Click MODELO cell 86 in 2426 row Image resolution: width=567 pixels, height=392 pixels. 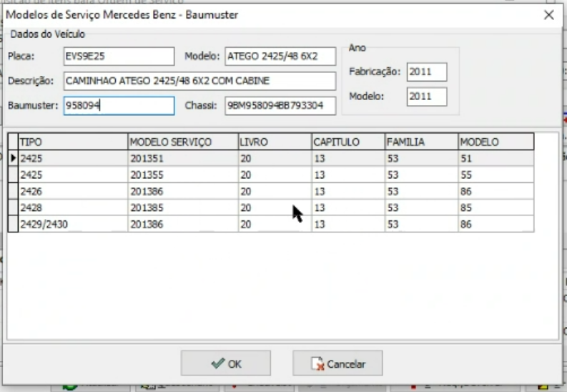pos(496,191)
